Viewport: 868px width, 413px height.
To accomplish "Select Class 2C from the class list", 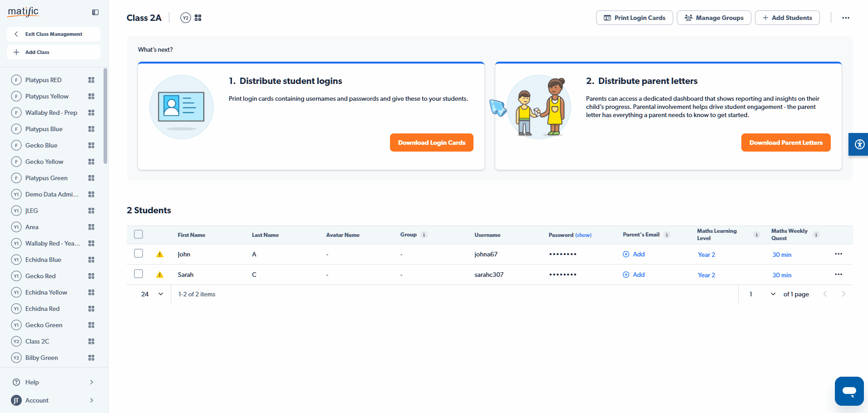I will click(x=36, y=341).
